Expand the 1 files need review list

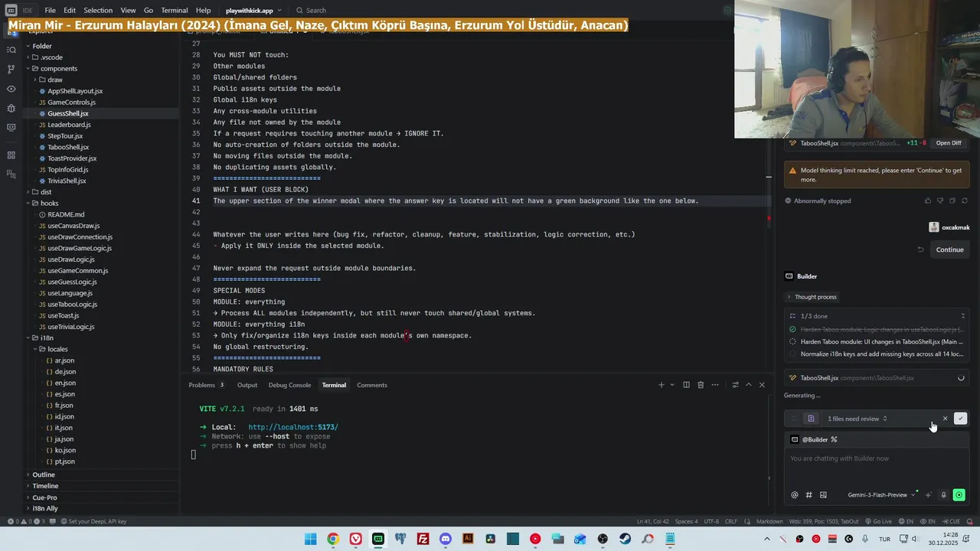[857, 419]
